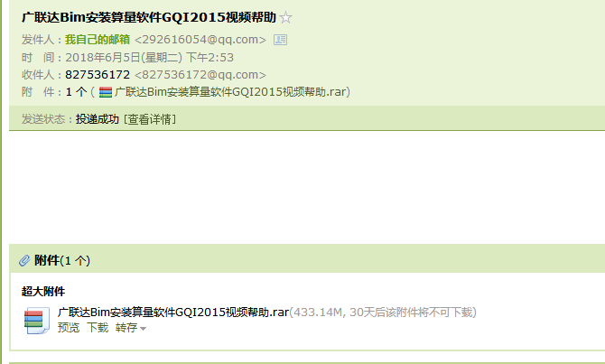View delivery details via 查看详情
Screen dimensions: 605x364
(150, 119)
